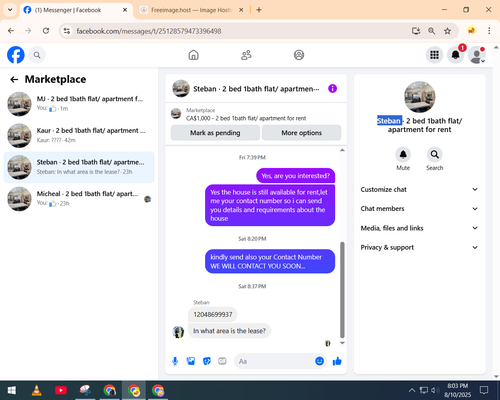Viewport: 500px width, 400px height.
Task: Open conversation information purple icon
Action: (332, 89)
